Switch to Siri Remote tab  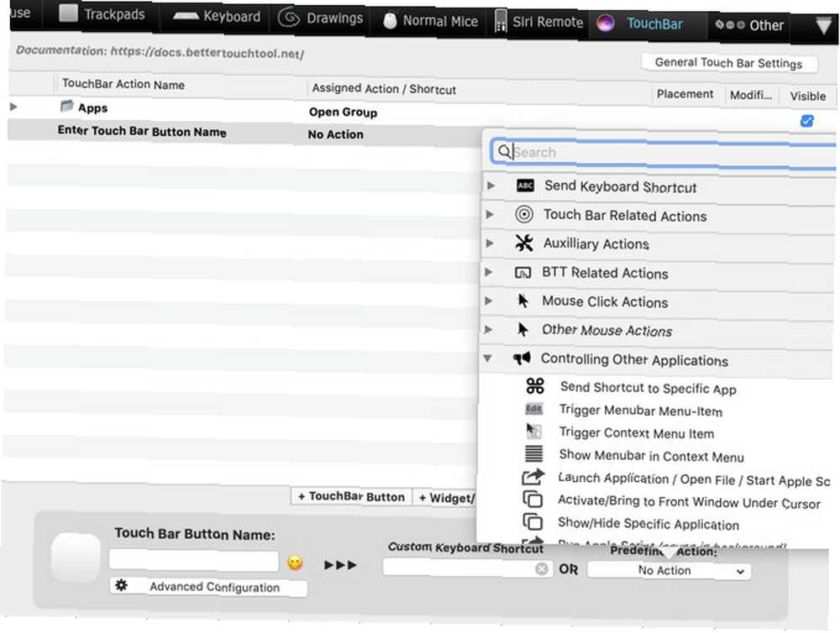coord(539,22)
